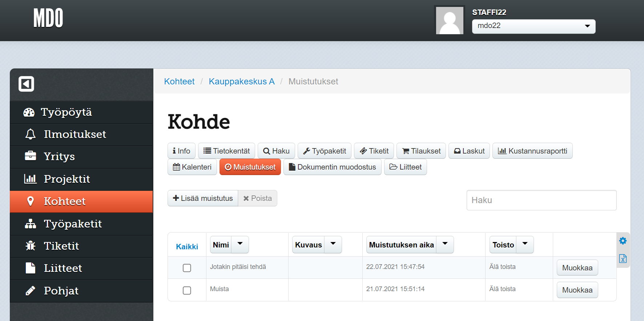The height and width of the screenshot is (321, 644).
Task: Go to the Kauppakeskus A breadcrumb
Action: pyautogui.click(x=242, y=82)
